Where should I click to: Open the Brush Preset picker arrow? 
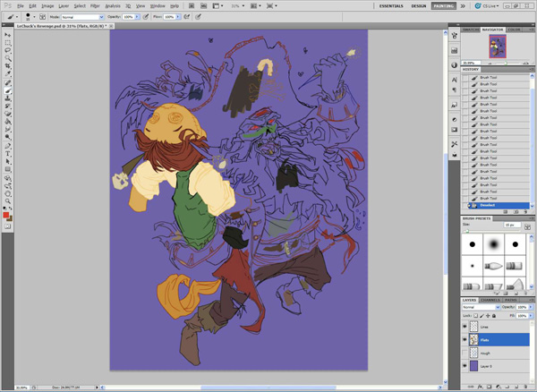[x=34, y=17]
